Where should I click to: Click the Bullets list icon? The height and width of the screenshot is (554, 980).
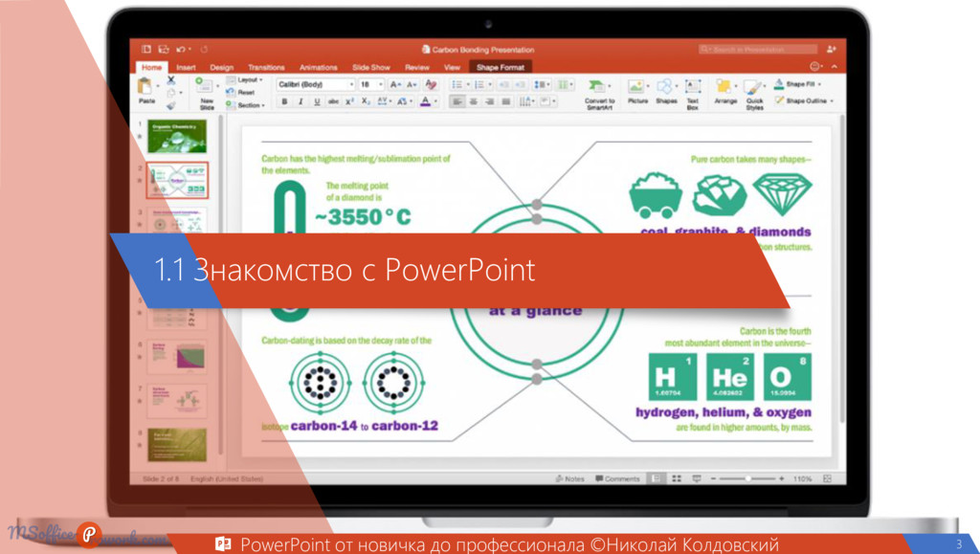pos(457,84)
